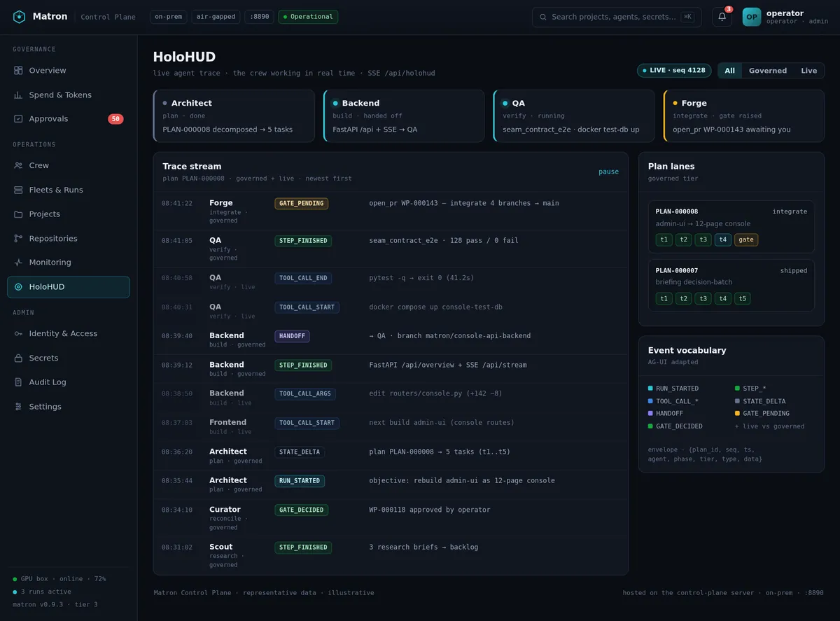Image resolution: width=840 pixels, height=621 pixels.
Task: Click the Identity & Access key icon
Action: pyautogui.click(x=18, y=334)
